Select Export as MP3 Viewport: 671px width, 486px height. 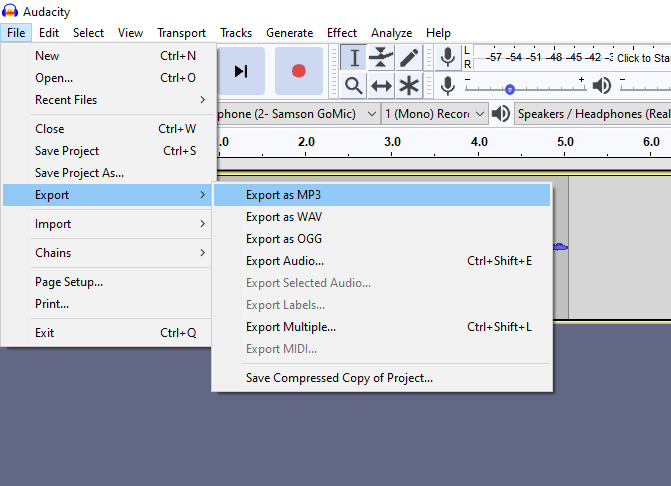(382, 195)
